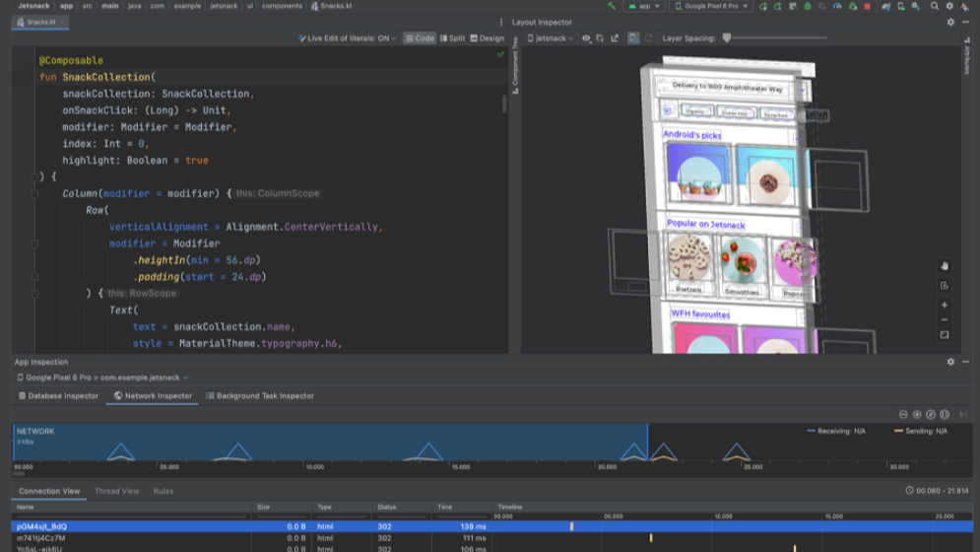
Task: Switch editor to Code view
Action: coord(420,38)
